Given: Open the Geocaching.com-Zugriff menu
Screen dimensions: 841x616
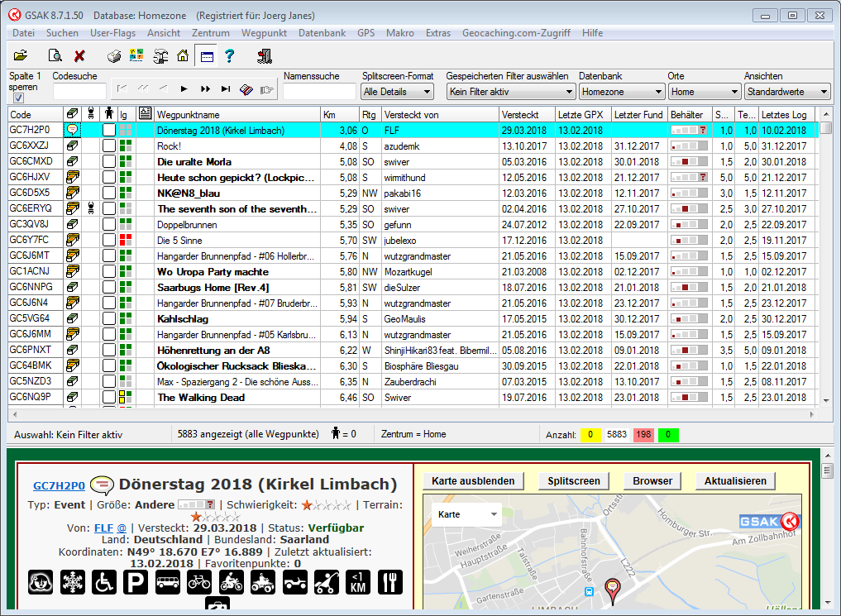Looking at the screenshot, I should click(517, 33).
